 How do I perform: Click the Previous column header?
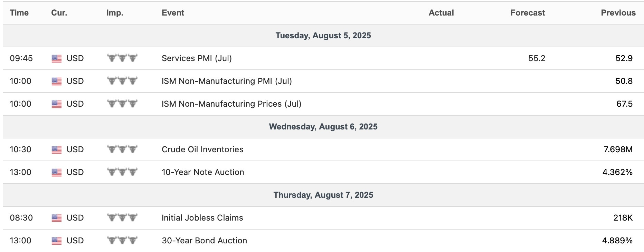pyautogui.click(x=618, y=13)
